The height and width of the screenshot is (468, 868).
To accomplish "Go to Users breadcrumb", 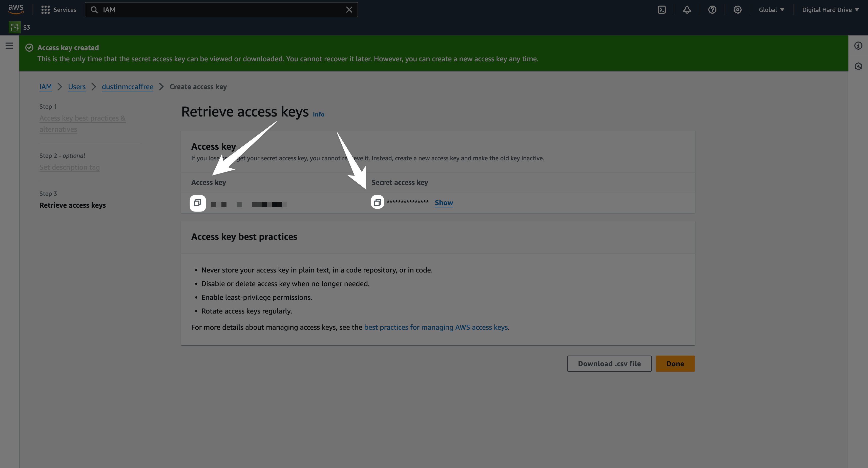I will (76, 87).
